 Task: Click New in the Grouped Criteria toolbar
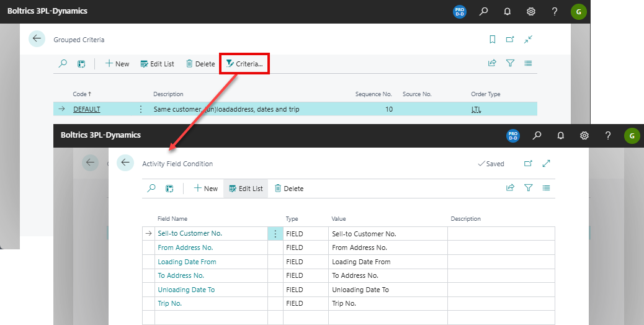(x=117, y=64)
